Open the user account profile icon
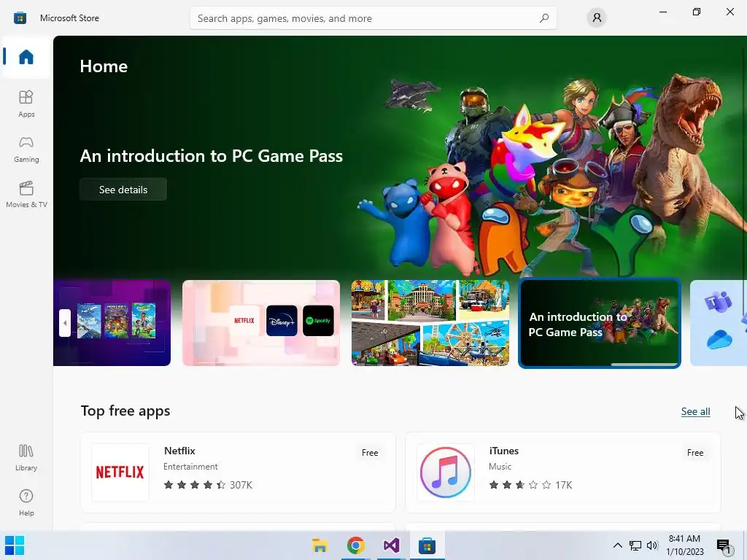This screenshot has height=560, width=747. coord(597,17)
